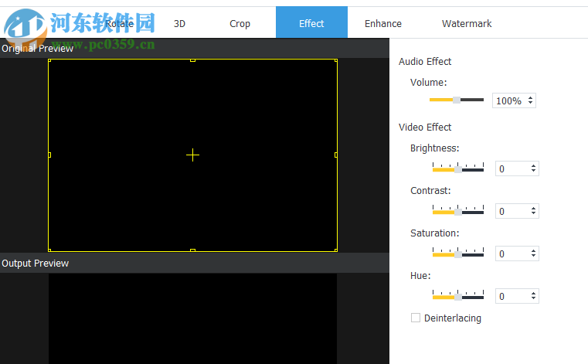The image size is (588, 364).
Task: Open the 3D tab
Action: pos(179,24)
